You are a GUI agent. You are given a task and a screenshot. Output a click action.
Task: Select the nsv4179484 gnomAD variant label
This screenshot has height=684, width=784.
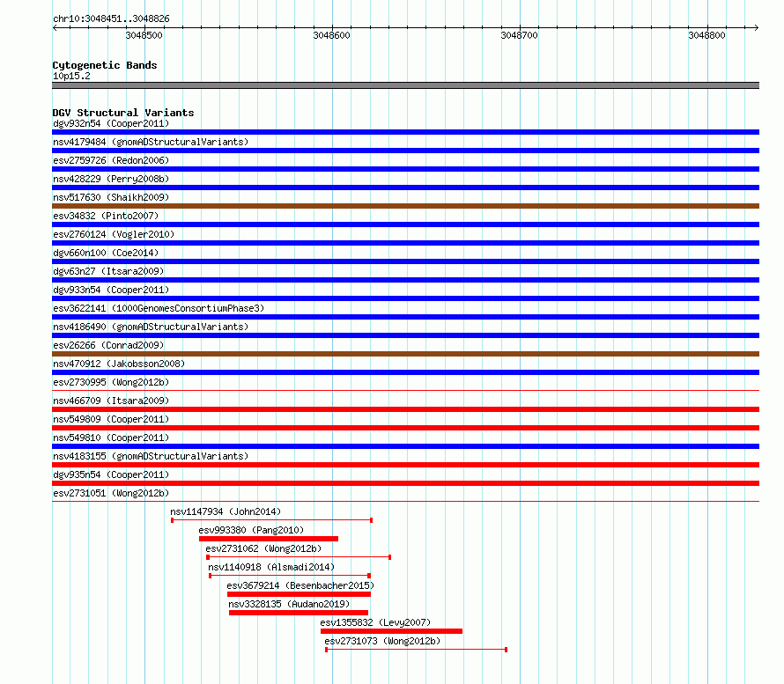(x=151, y=142)
